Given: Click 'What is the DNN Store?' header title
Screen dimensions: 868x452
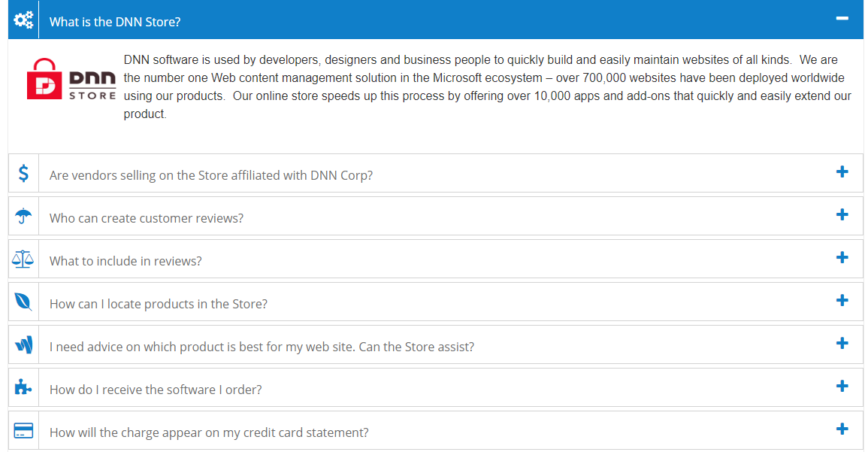Looking at the screenshot, I should [114, 22].
